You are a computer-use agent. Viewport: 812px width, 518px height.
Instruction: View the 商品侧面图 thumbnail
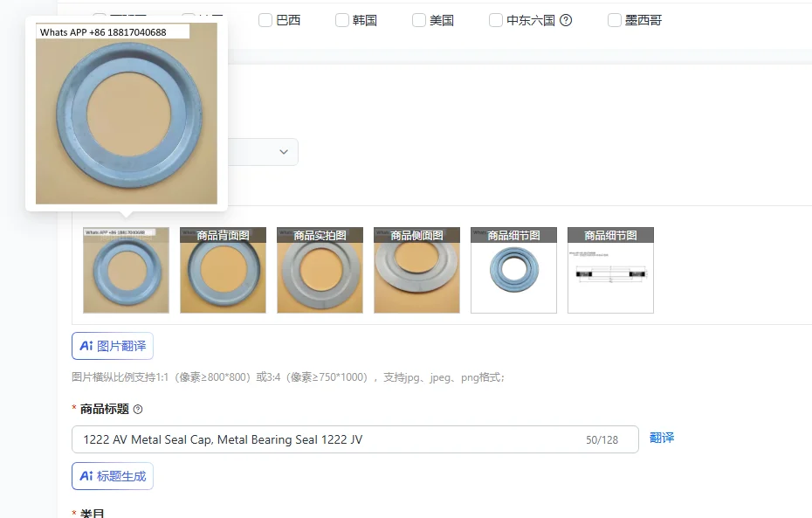tap(416, 270)
